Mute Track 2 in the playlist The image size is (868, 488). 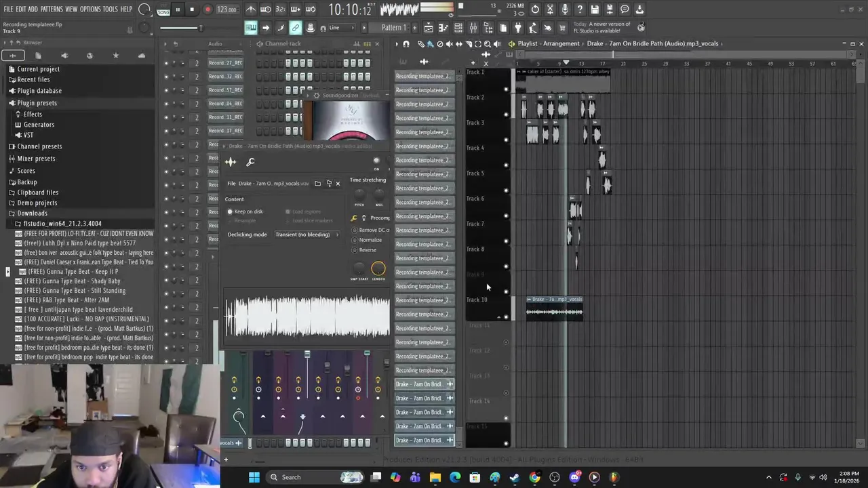pos(506,115)
